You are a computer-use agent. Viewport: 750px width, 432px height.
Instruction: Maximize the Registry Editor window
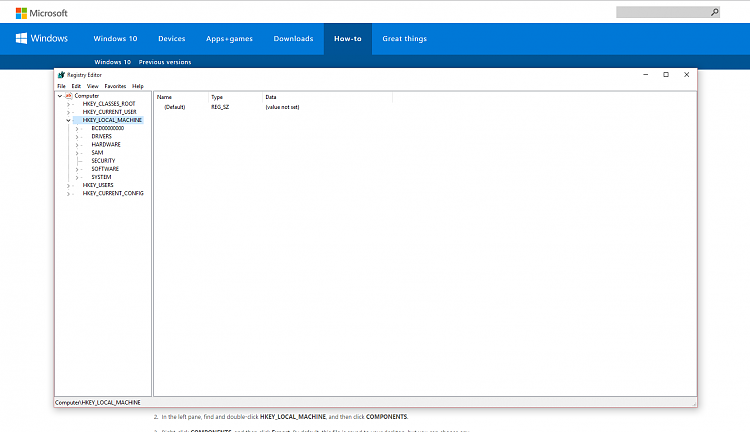[x=666, y=75]
